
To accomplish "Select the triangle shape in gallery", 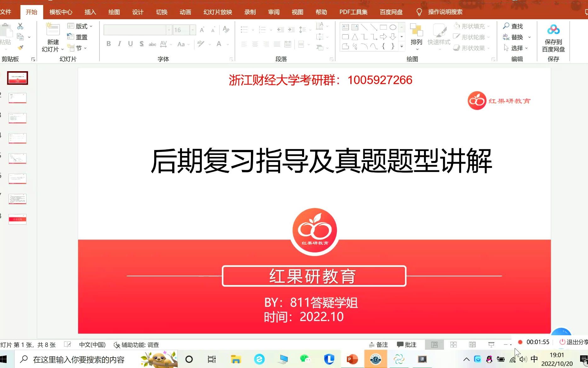I will coord(355,37).
